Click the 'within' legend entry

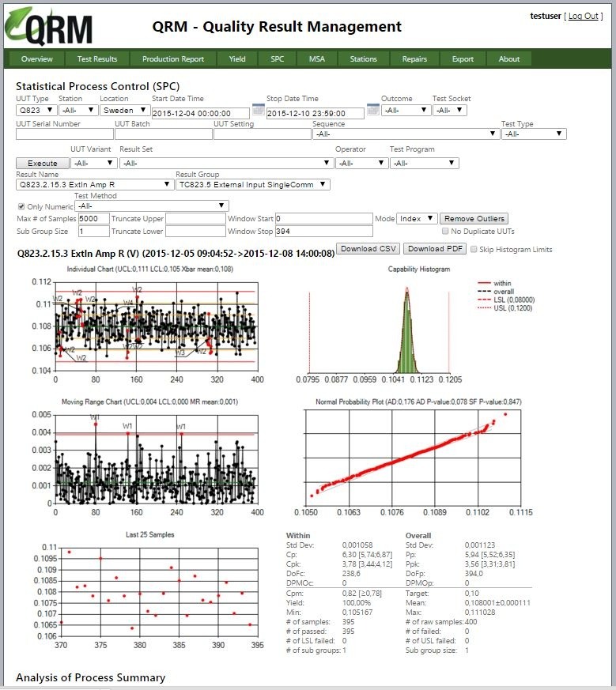(494, 284)
